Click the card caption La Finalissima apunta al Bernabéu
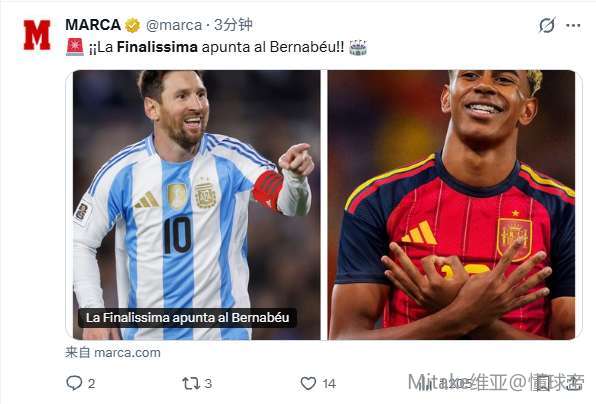 pyautogui.click(x=187, y=317)
